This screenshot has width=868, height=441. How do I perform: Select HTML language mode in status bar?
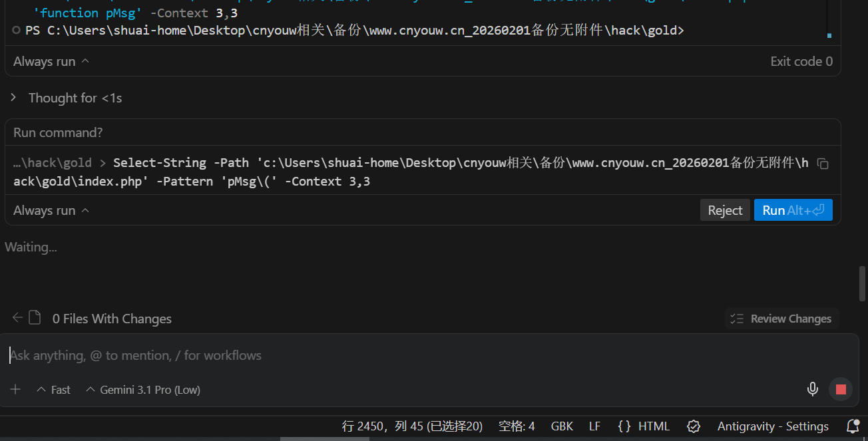tap(644, 426)
